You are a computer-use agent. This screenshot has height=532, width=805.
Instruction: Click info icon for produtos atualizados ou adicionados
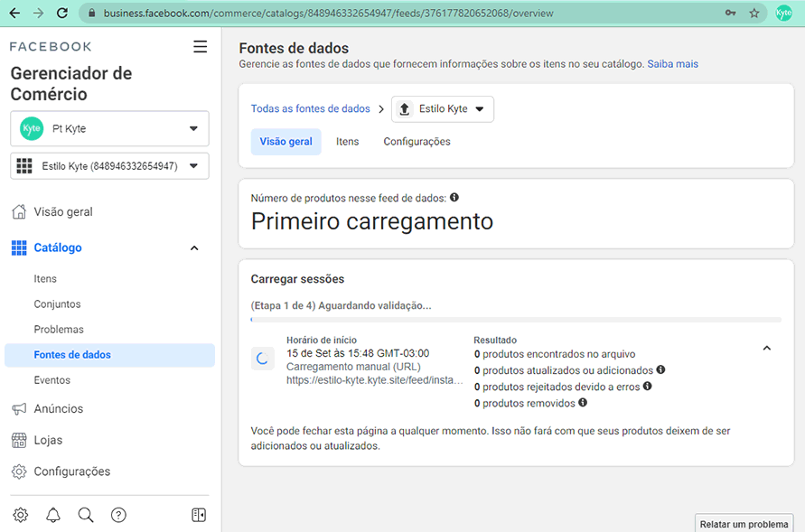pyautogui.click(x=660, y=369)
